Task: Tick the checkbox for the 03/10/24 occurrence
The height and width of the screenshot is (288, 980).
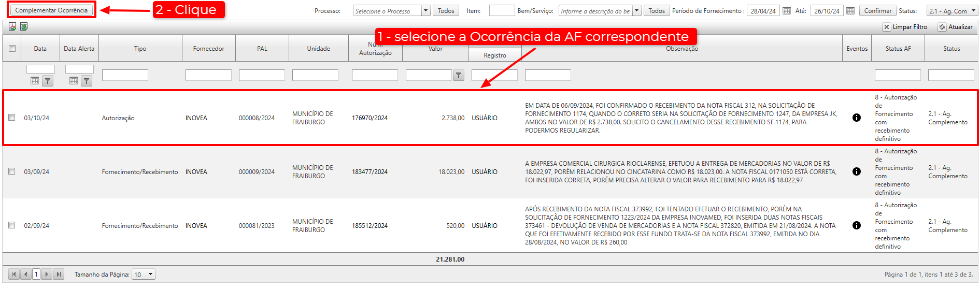Action: coord(12,118)
